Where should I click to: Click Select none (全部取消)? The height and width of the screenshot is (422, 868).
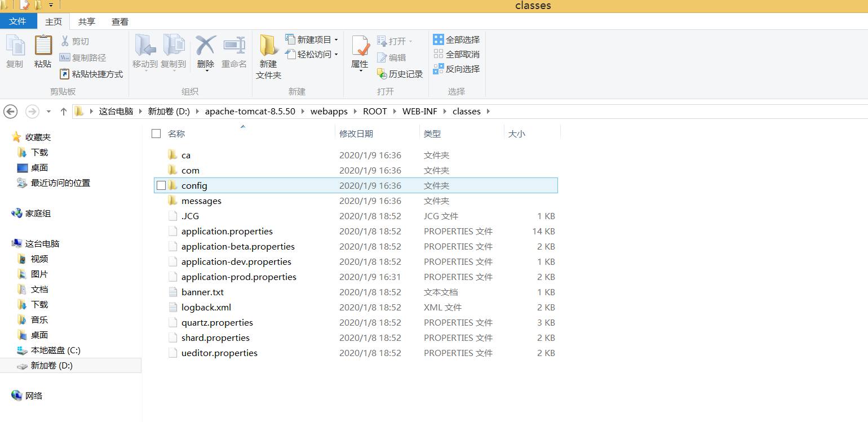pyautogui.click(x=457, y=54)
